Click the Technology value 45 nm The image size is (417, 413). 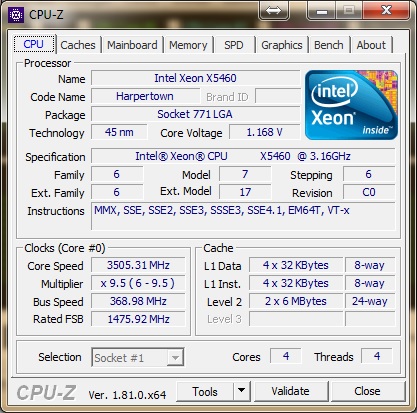[x=119, y=132]
